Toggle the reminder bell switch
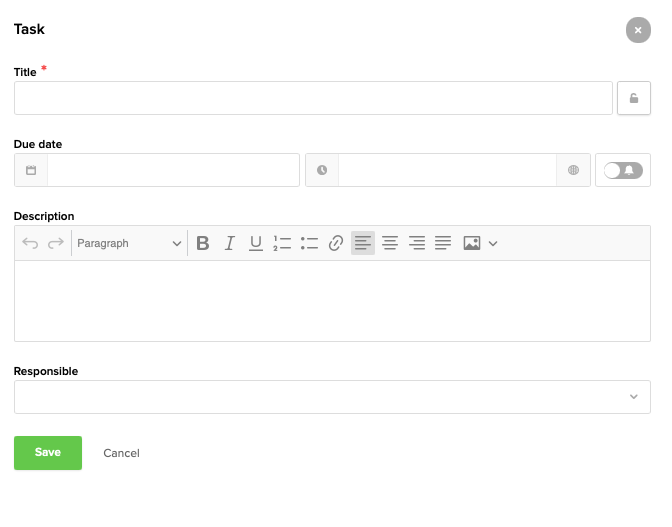Screen dimensions: 672x527 [623, 170]
